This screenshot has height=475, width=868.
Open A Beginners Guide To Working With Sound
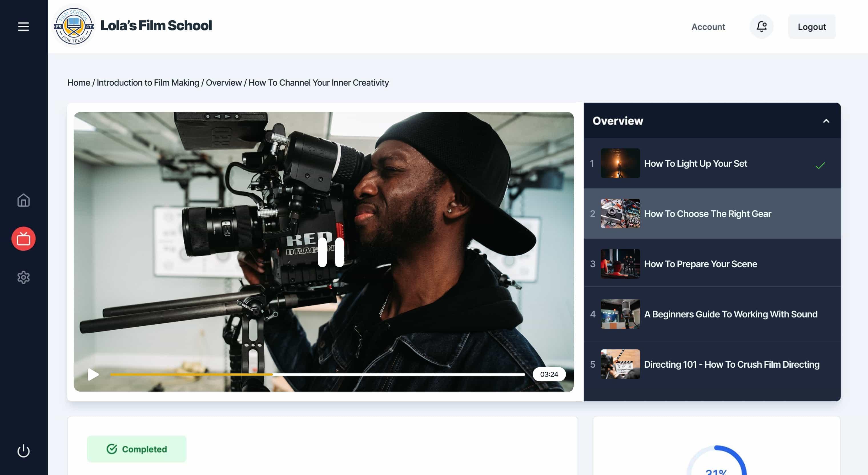click(x=712, y=314)
